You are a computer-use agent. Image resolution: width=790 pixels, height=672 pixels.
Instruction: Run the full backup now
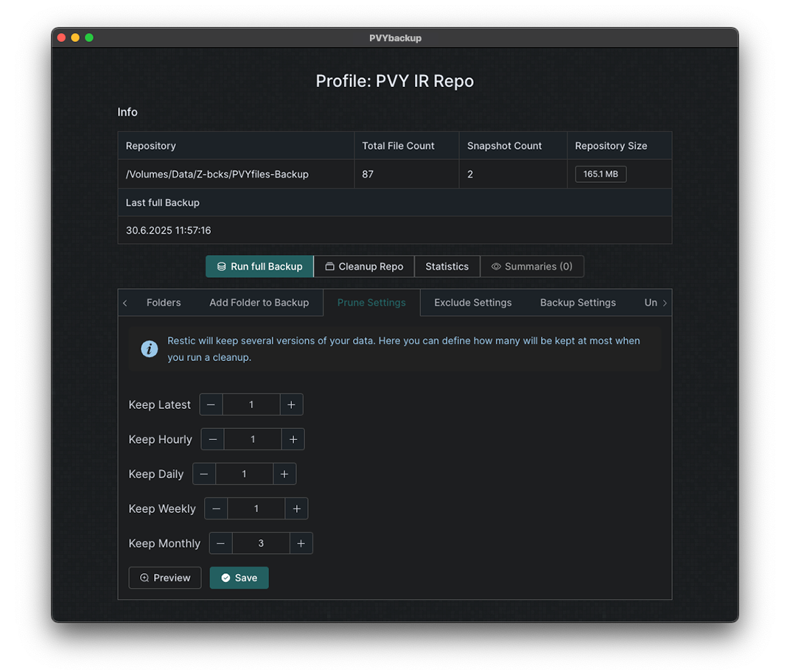[259, 267]
